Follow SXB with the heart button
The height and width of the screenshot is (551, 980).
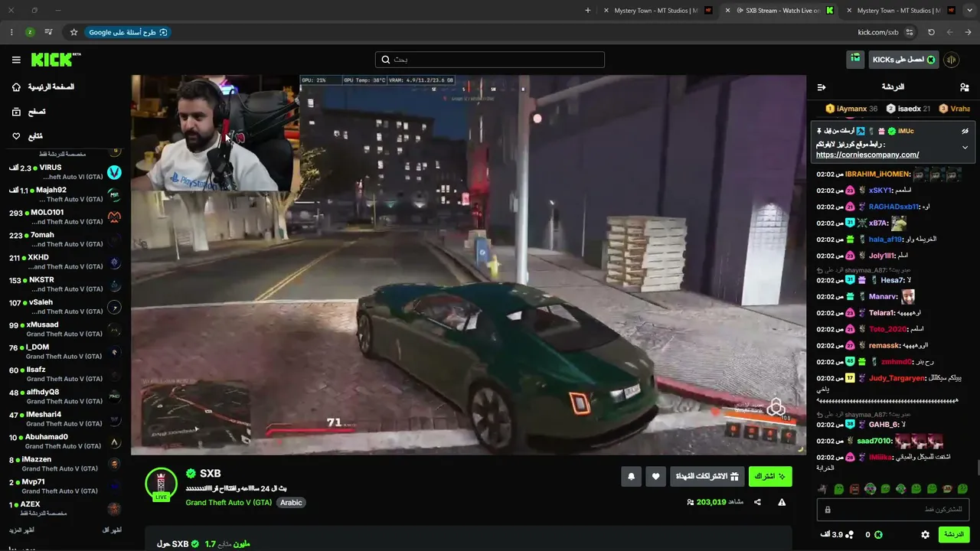click(655, 477)
